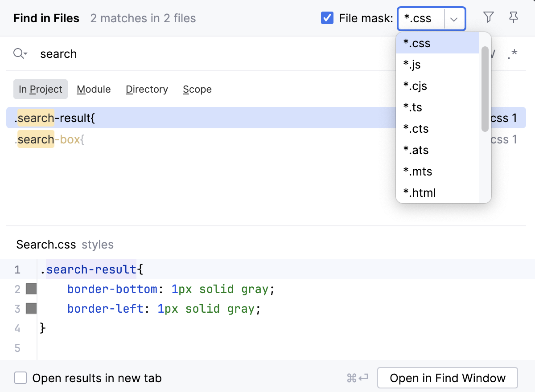Uncheck the File mask checkbox

(x=327, y=18)
